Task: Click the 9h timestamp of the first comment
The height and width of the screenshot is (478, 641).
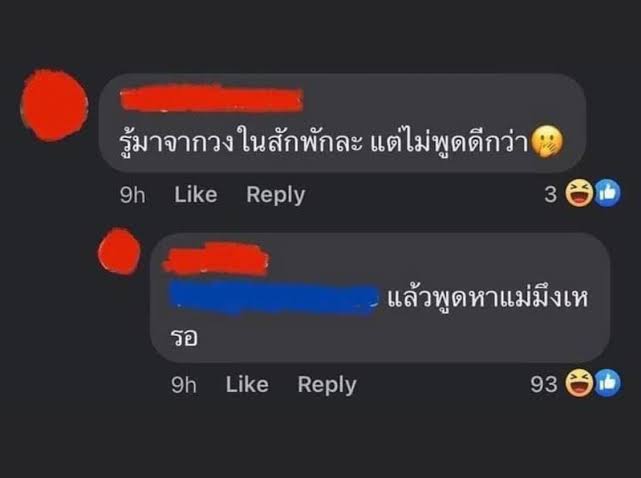Action: point(132,195)
